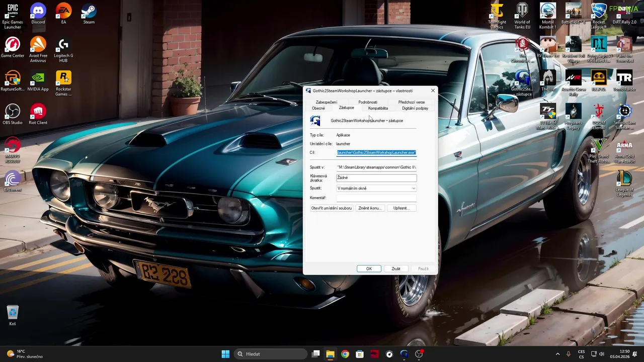The width and height of the screenshot is (644, 362).
Task: Switch to the Zabezpečení tab
Action: click(327, 102)
